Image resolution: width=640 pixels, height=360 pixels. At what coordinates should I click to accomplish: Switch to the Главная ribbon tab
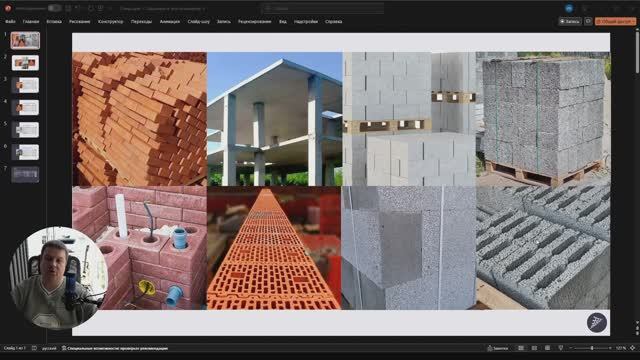(x=31, y=21)
